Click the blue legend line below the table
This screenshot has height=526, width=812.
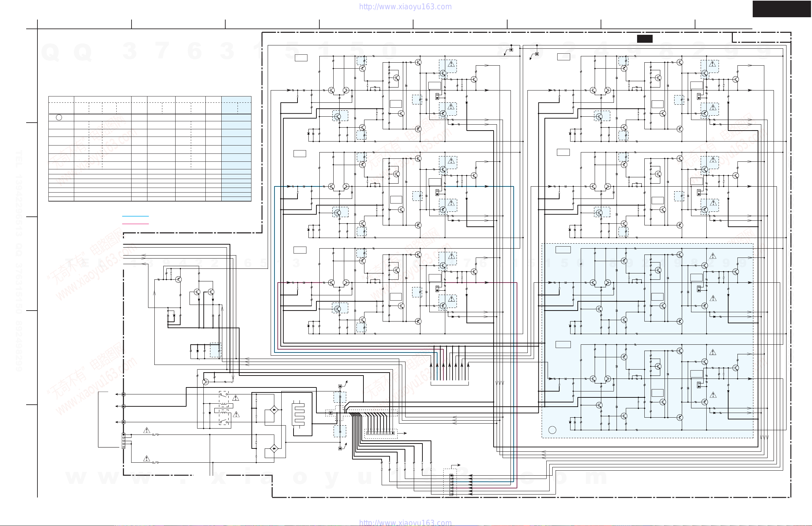[x=135, y=216]
